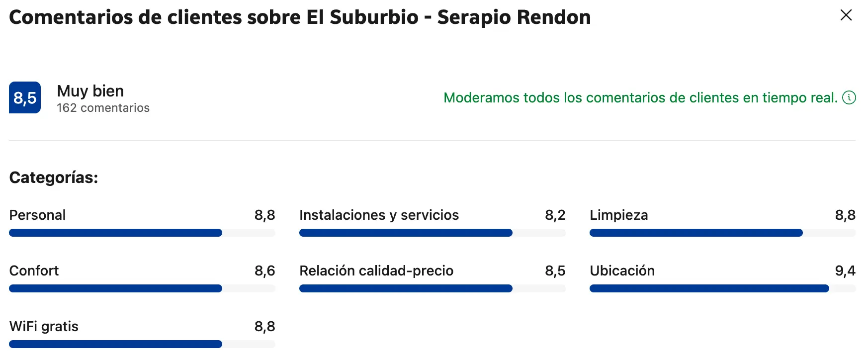Click the Personal rating bar
This screenshot has width=868, height=363.
(x=142, y=233)
